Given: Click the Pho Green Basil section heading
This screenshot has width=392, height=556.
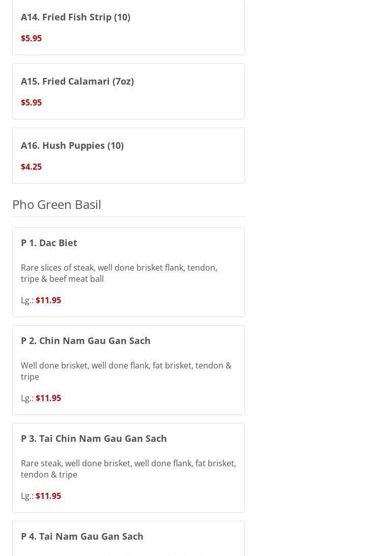Looking at the screenshot, I should point(57,204).
